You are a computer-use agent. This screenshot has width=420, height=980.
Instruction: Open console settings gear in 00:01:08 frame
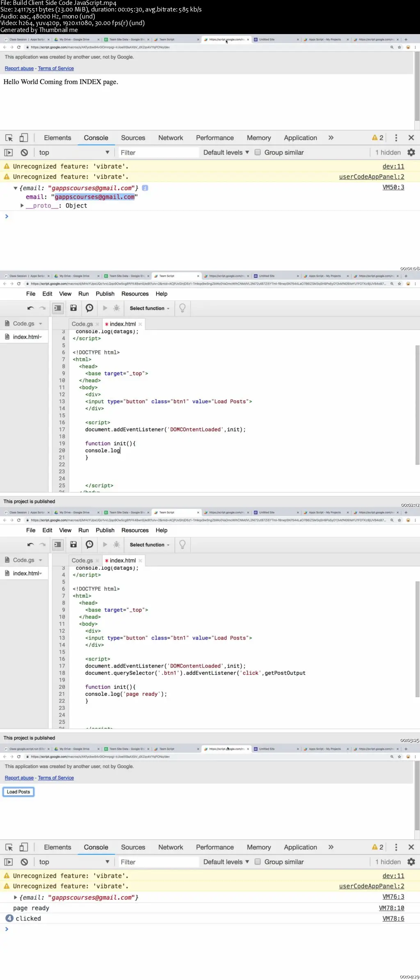(x=411, y=153)
